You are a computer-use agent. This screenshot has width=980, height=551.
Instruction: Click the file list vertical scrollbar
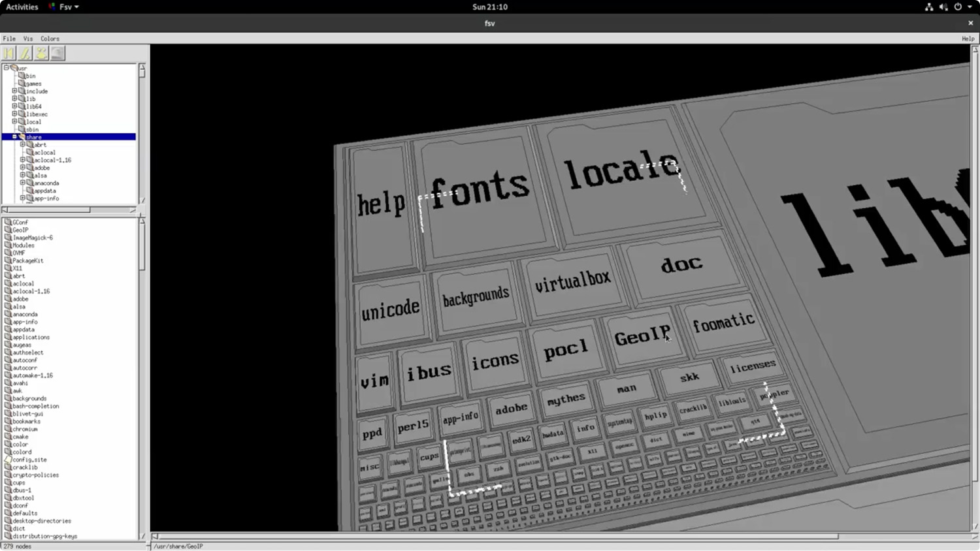(x=142, y=379)
